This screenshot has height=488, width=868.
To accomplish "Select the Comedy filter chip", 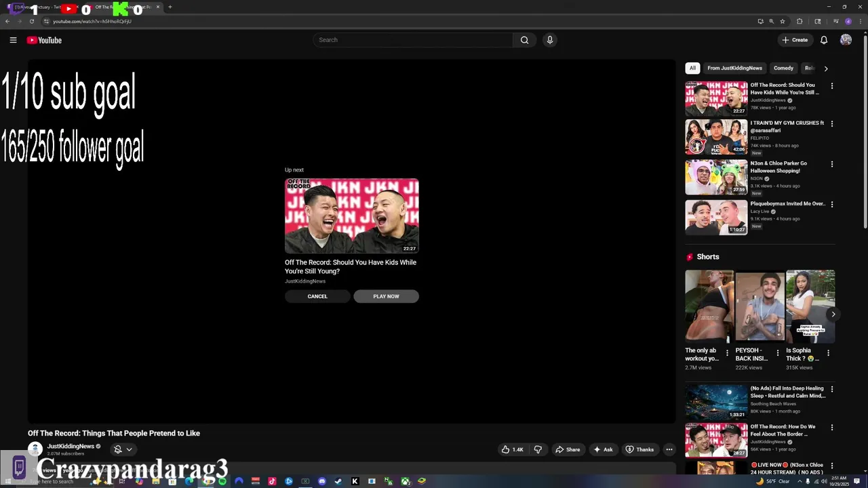I will pos(783,68).
